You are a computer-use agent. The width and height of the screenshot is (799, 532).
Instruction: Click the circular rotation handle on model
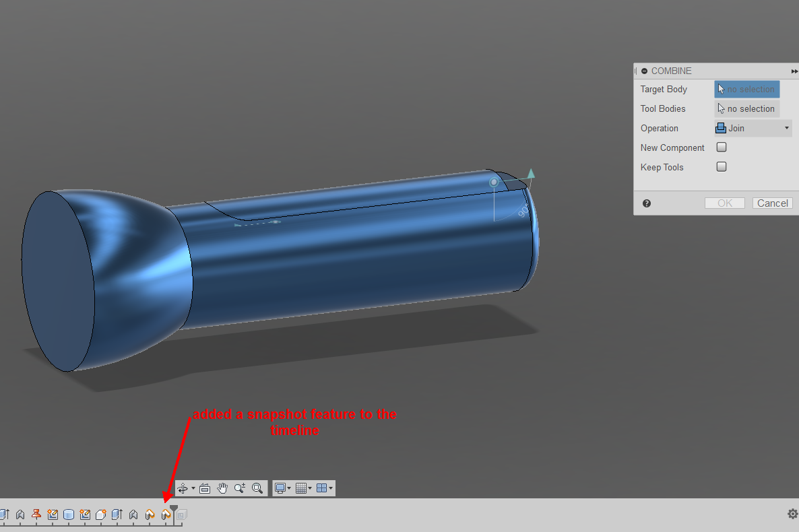pyautogui.click(x=493, y=182)
